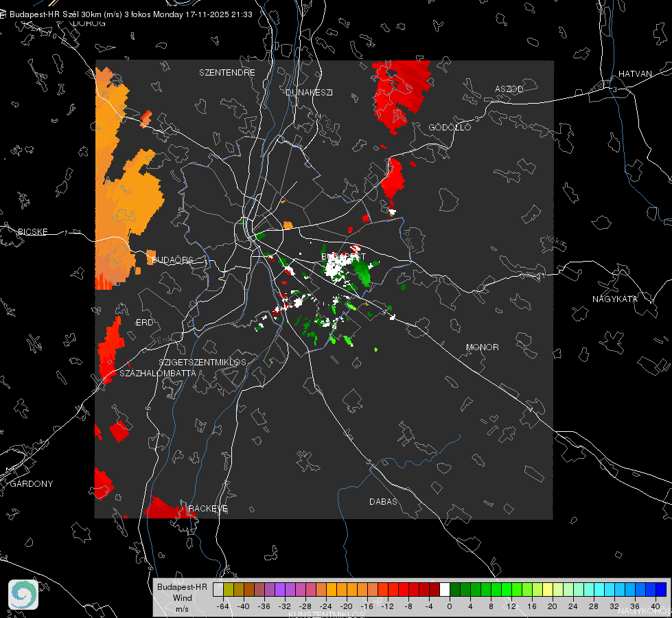
Task: Select the GÖDÖLLO town label
Action: click(x=450, y=127)
